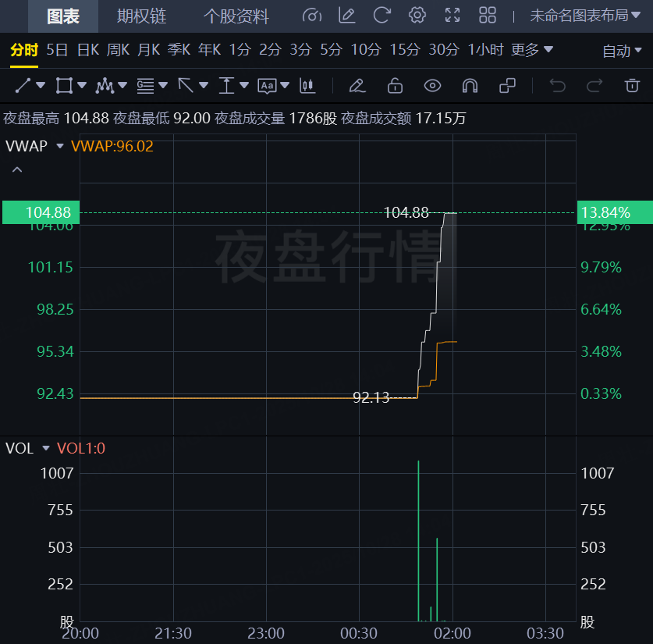653x644 pixels.
Task: Open the multi-chart grid layout icon
Action: click(488, 16)
